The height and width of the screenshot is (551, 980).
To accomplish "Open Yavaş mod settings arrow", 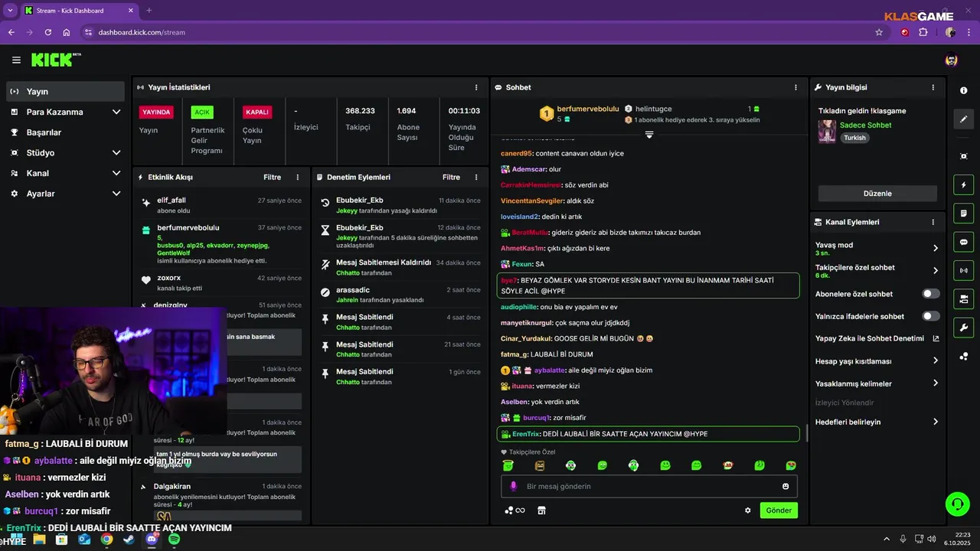I will [x=936, y=248].
